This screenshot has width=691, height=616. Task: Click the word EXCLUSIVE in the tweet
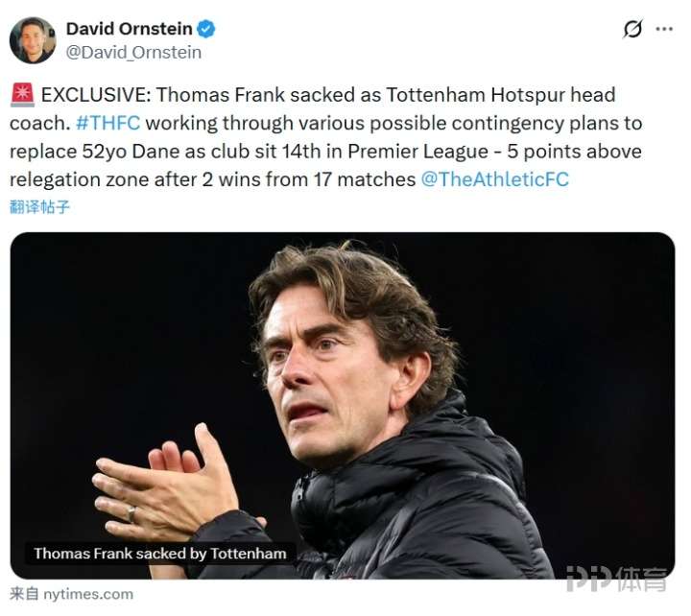coord(96,95)
